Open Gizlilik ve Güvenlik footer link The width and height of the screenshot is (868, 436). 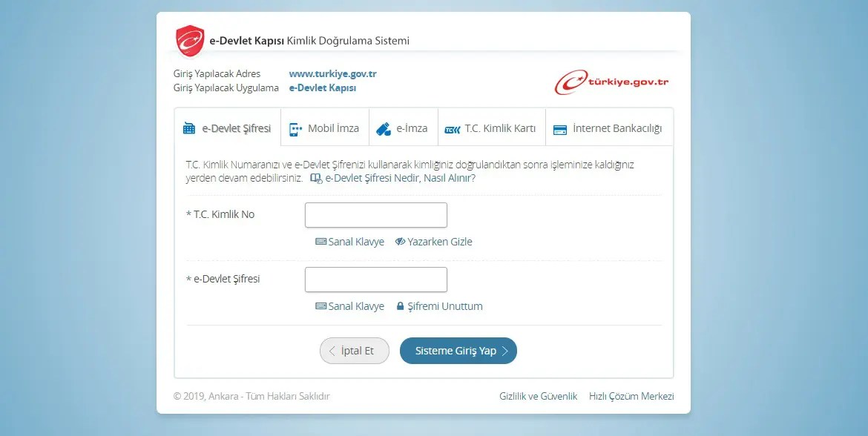point(538,396)
